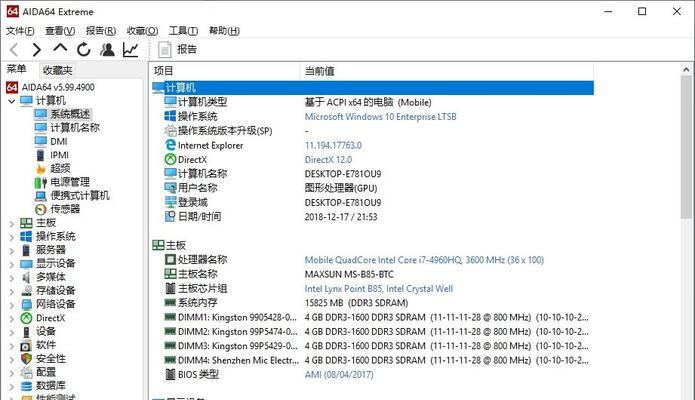Screen dimensions: 695x400
Task: Go back with the left arrow toolbar button
Action: (14, 50)
